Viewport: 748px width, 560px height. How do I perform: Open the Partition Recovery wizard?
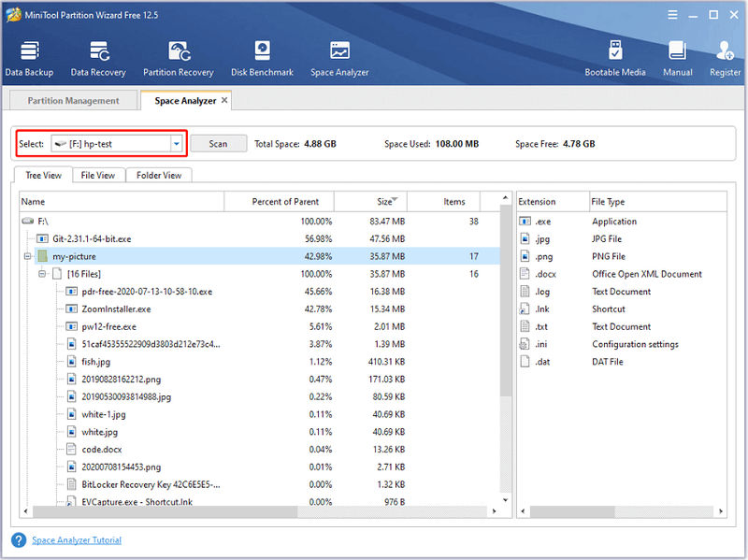[x=179, y=59]
